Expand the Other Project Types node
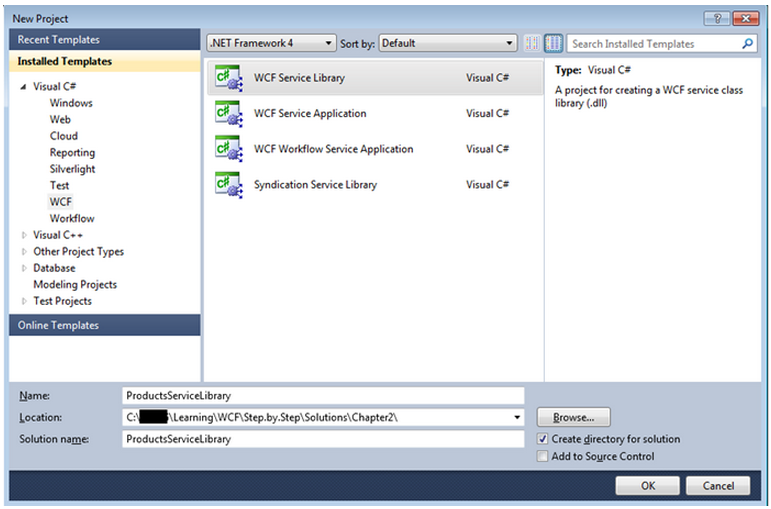The image size is (771, 509). (24, 252)
